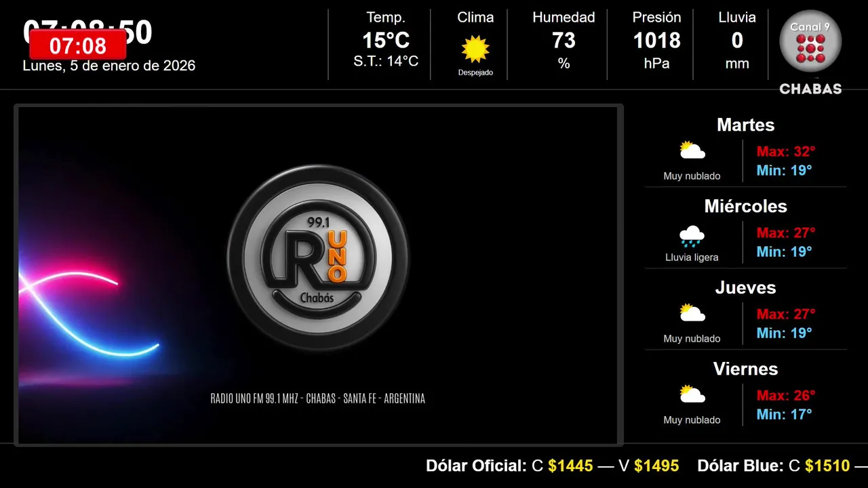Click the Canal 9 Chabas logo
The height and width of the screenshot is (488, 868).
click(810, 53)
